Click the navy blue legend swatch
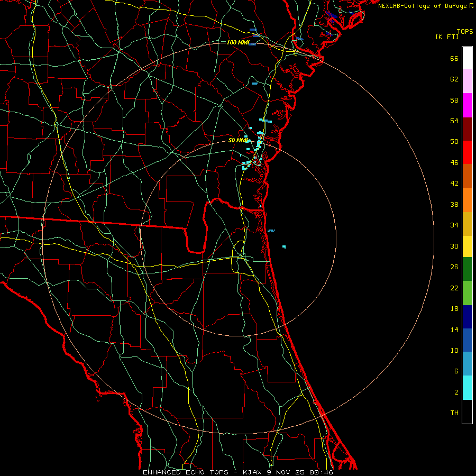The width and height of the screenshot is (476, 476). (x=467, y=317)
